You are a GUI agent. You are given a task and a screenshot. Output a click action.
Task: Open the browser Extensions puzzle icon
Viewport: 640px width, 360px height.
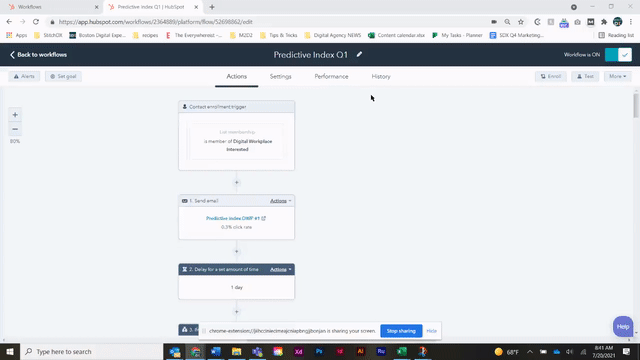point(604,22)
